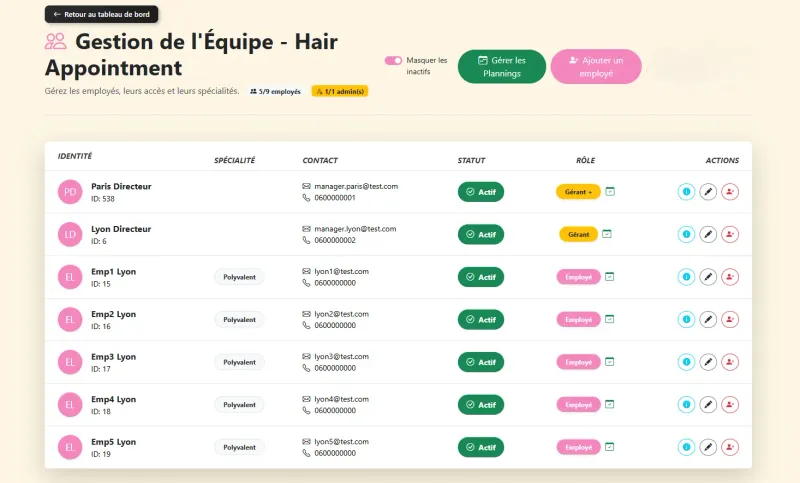Open planning calendar icon for Emp4 Lyon
800x483 pixels.
pyautogui.click(x=609, y=404)
